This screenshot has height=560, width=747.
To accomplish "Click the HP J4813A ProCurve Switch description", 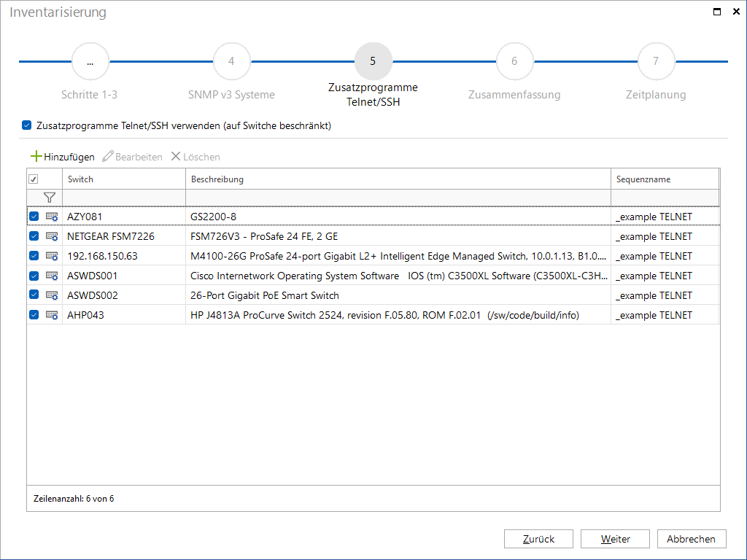I will click(398, 315).
